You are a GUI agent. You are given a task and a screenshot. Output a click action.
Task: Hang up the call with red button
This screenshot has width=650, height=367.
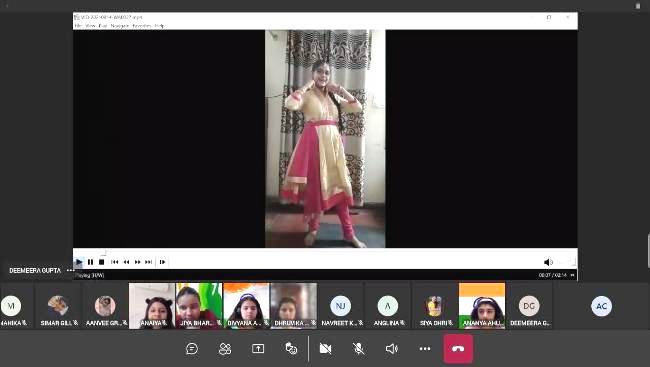(x=458, y=349)
